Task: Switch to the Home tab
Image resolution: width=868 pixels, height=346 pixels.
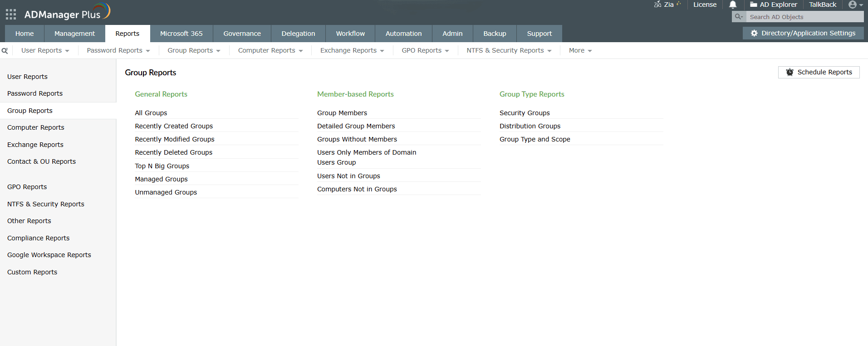Action: [x=25, y=34]
